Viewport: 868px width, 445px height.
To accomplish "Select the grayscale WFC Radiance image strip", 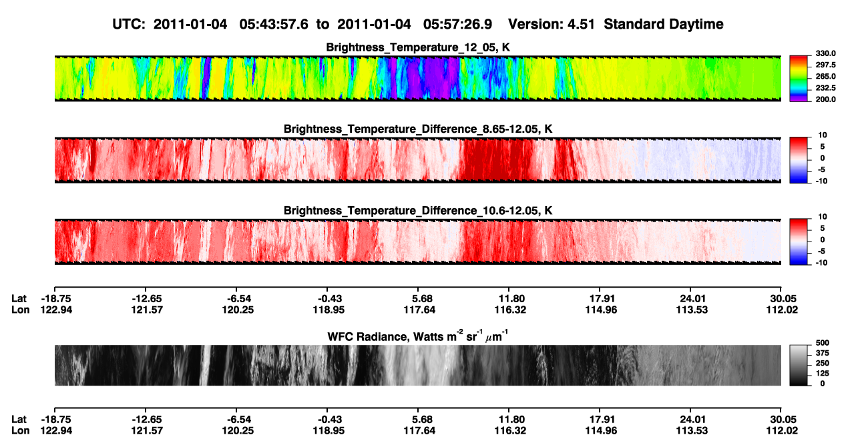I will click(x=417, y=365).
